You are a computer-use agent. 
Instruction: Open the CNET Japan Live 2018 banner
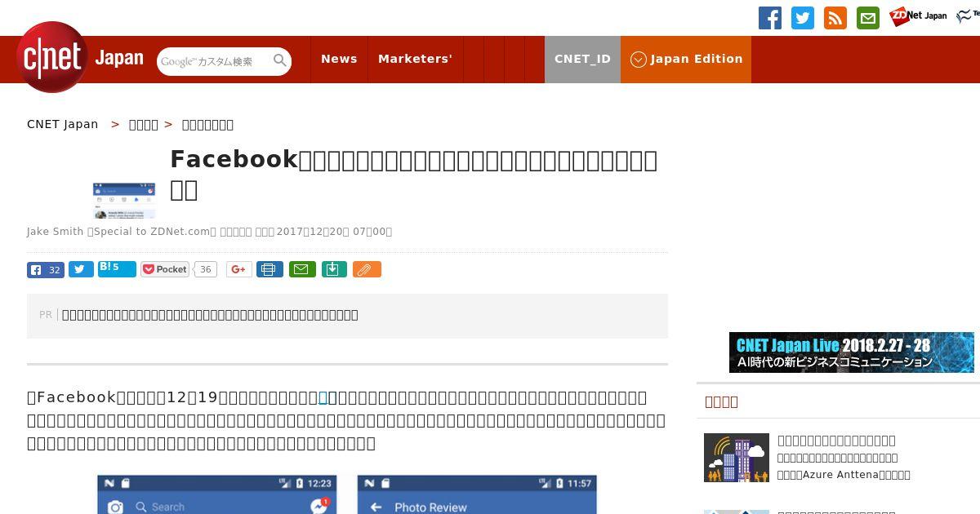point(852,352)
